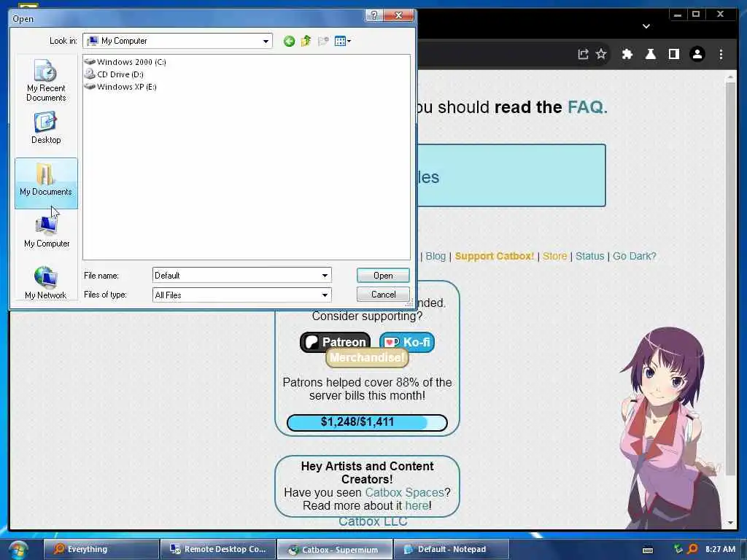Click the Catbox LLC link
The width and height of the screenshot is (747, 560).
[373, 521]
